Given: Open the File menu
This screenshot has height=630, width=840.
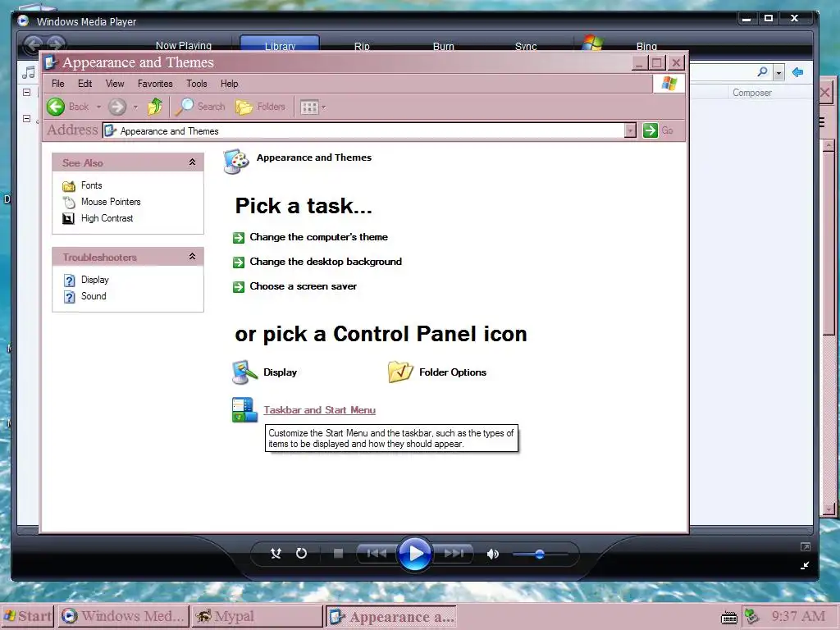Looking at the screenshot, I should pyautogui.click(x=58, y=84).
